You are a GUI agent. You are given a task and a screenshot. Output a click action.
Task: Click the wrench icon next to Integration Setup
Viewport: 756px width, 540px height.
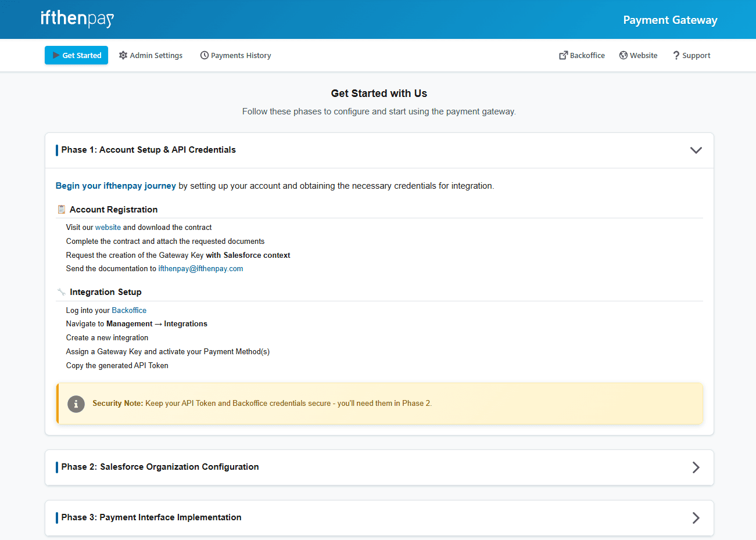[62, 291]
